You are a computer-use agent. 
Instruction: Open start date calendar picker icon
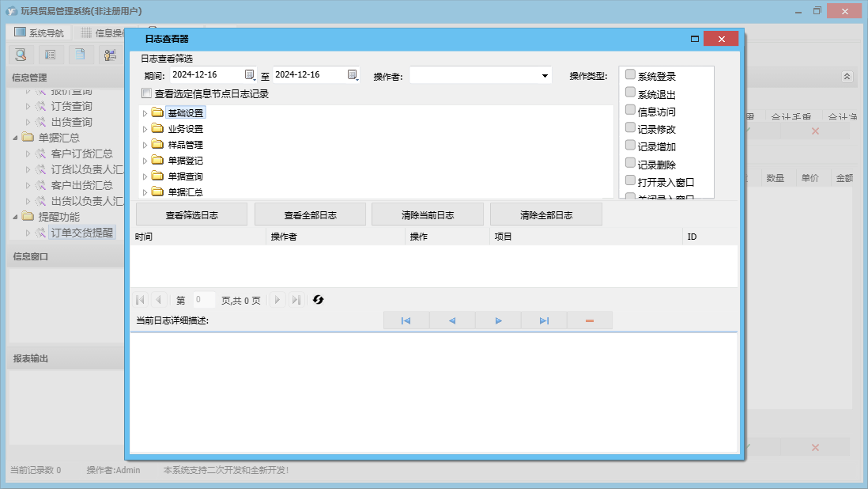click(x=251, y=74)
